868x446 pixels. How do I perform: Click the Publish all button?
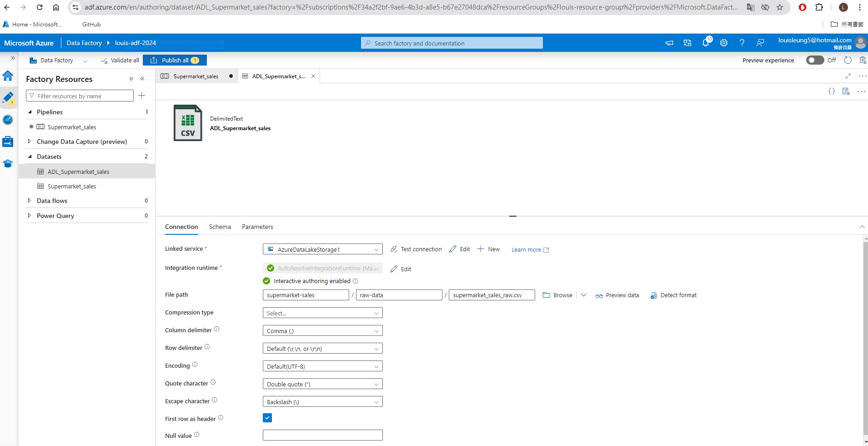click(x=175, y=60)
